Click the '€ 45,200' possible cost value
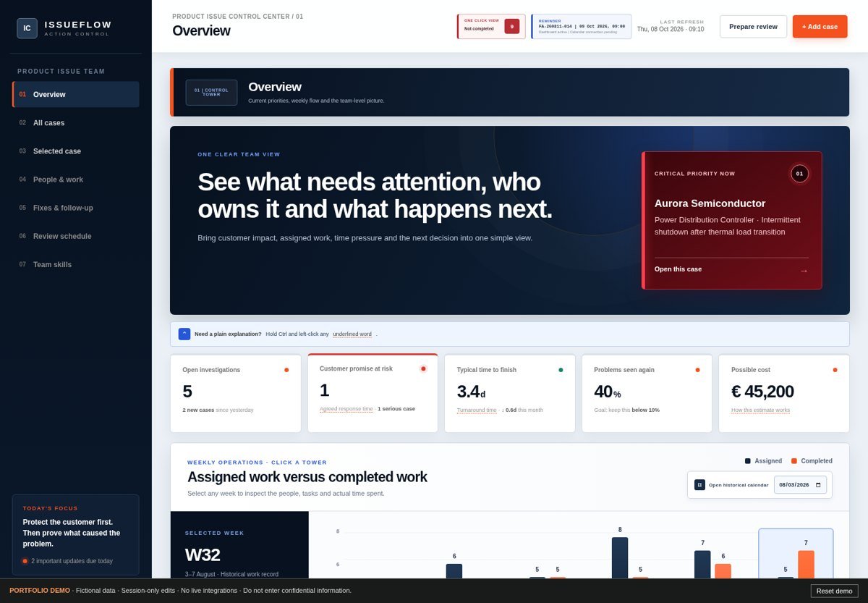 pos(762,392)
